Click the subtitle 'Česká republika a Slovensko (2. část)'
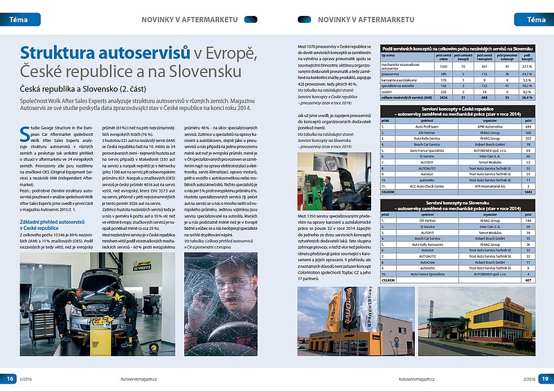Viewport: 554px width, 392px height. tap(83, 89)
